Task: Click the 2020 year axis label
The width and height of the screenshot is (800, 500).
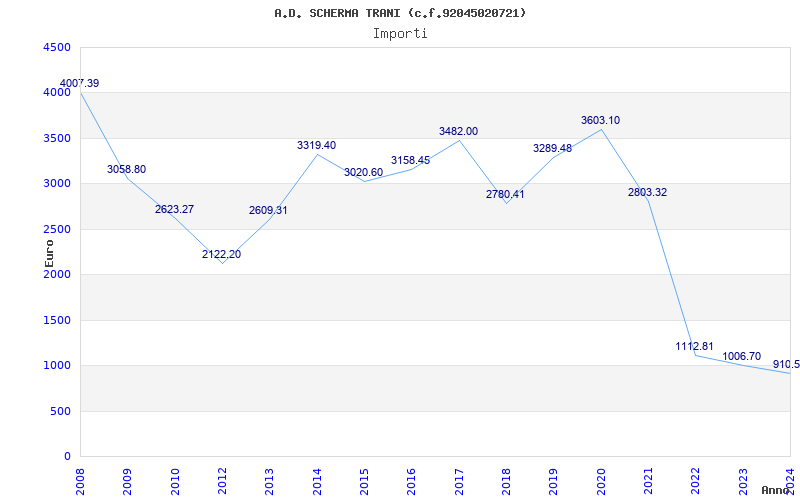Action: pos(601,481)
